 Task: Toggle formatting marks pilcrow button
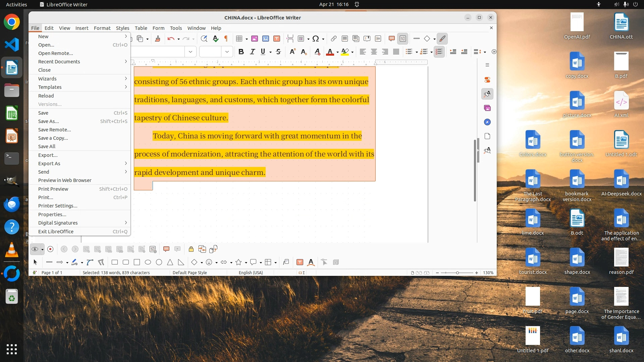pos(226,39)
